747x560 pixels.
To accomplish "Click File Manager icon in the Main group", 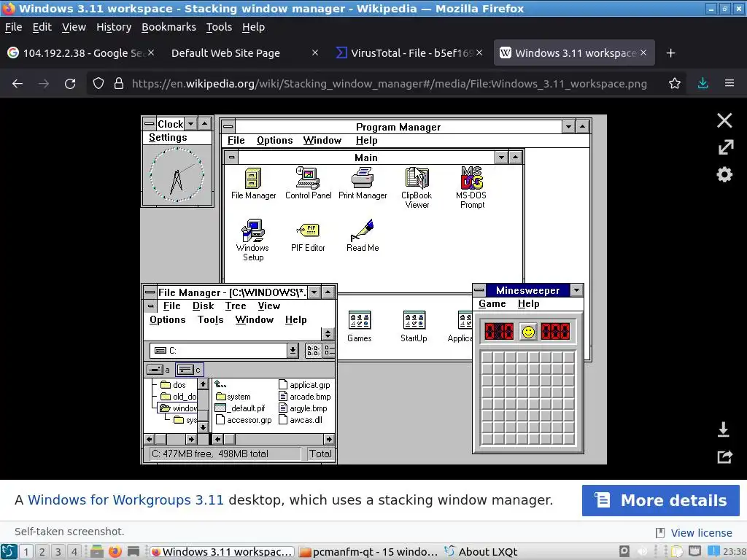I will click(253, 183).
